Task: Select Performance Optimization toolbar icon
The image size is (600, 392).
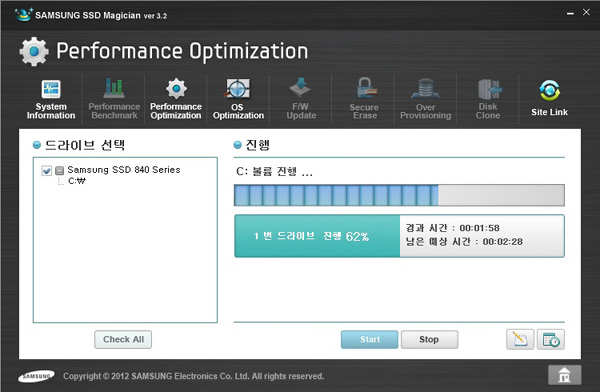Action: [176, 99]
